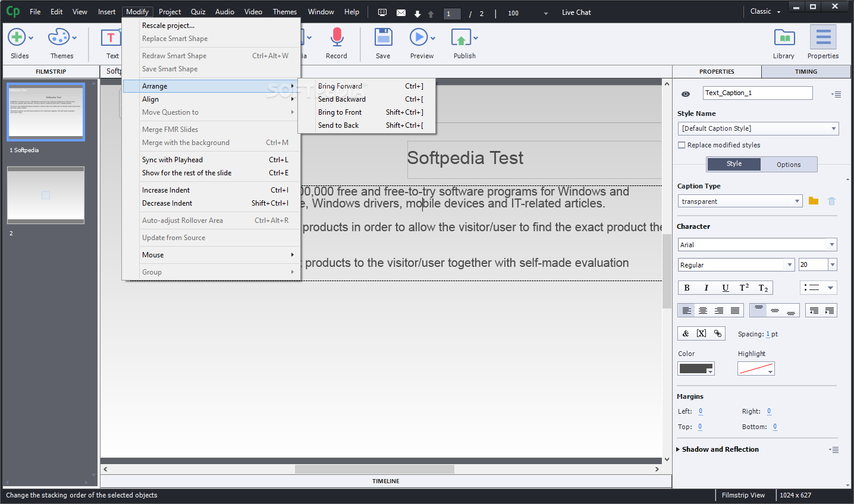Open the Regular font style dropdown

click(x=736, y=265)
